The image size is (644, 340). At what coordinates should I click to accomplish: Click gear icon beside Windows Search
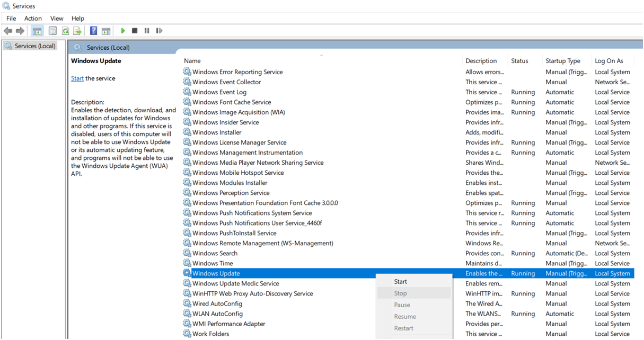click(187, 253)
